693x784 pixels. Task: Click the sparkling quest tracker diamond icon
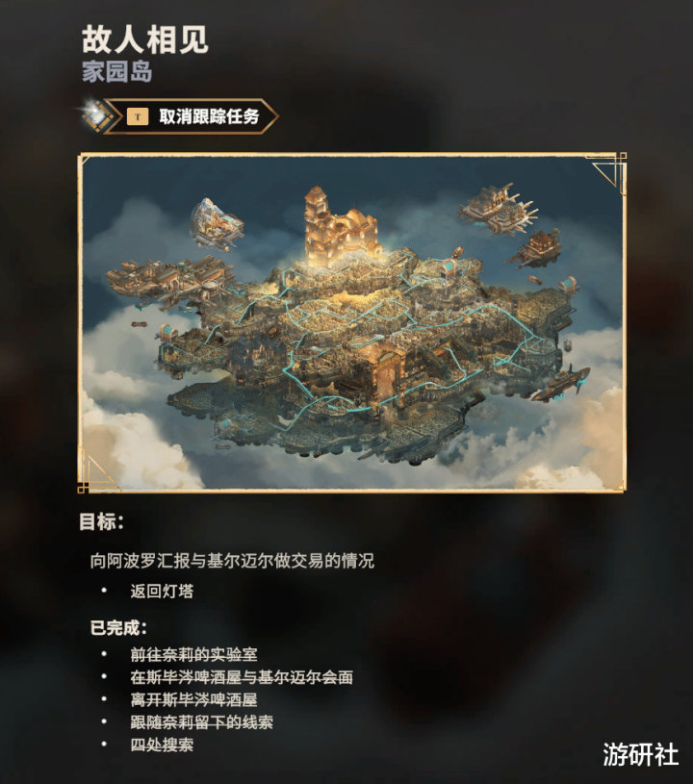coord(97,115)
